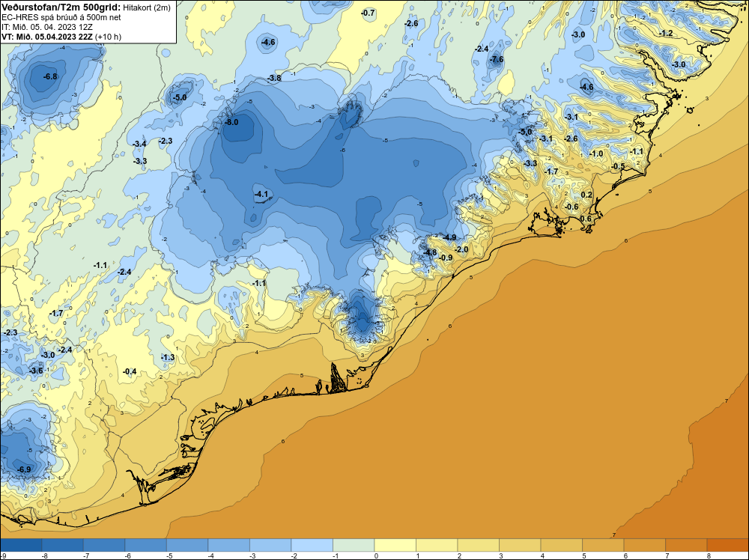Click the -1.3 temperature value
The width and height of the screenshot is (749, 560).
click(x=168, y=357)
